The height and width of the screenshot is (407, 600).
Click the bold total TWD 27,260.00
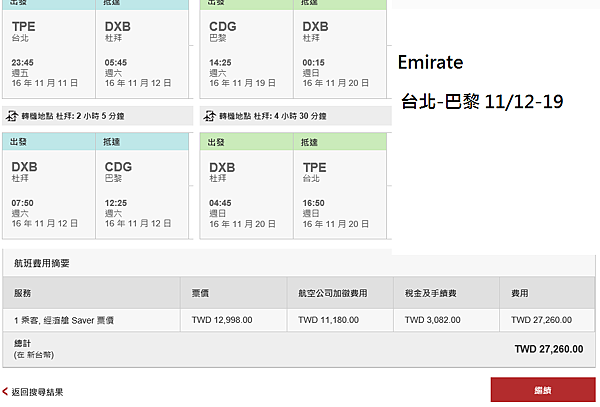pyautogui.click(x=549, y=349)
